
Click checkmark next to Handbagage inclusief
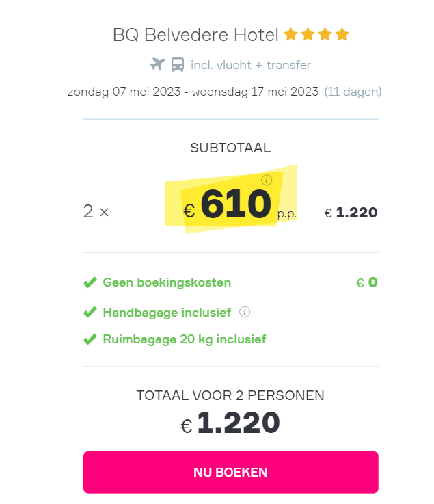[x=90, y=312]
